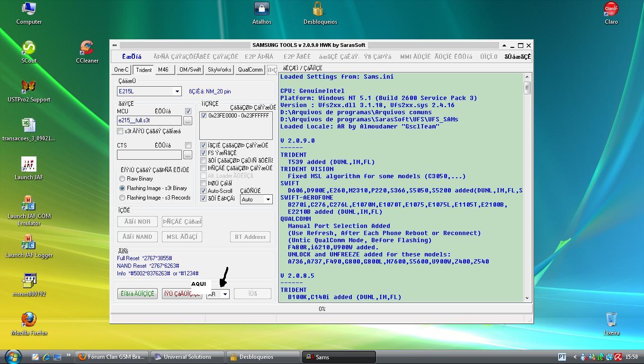Switch to the M46 tab
644x364 pixels.
point(163,70)
